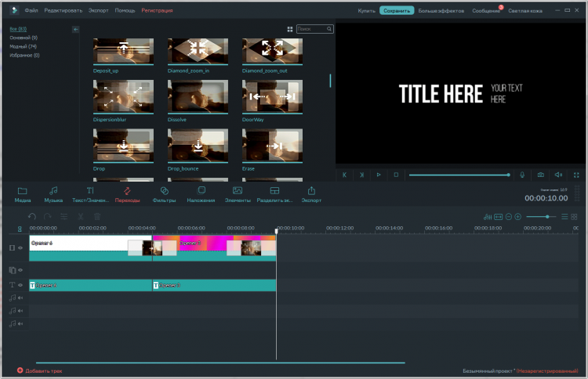Open the Наложения overlays panel
The width and height of the screenshot is (588, 379).
click(x=201, y=195)
